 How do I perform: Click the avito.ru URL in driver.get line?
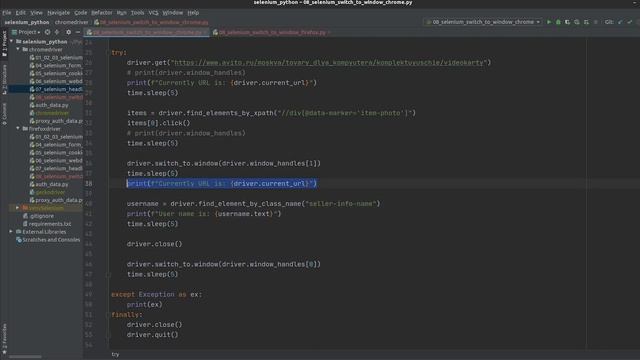[x=329, y=62]
